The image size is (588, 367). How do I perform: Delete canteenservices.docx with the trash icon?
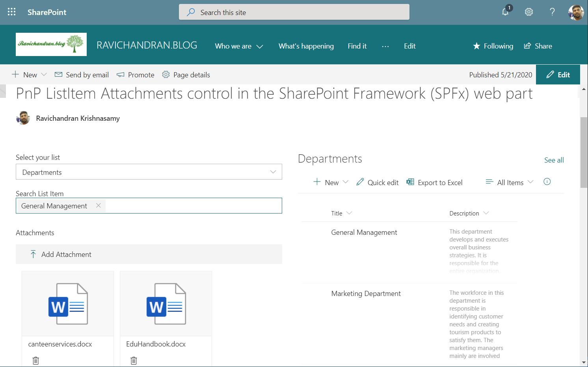36,360
